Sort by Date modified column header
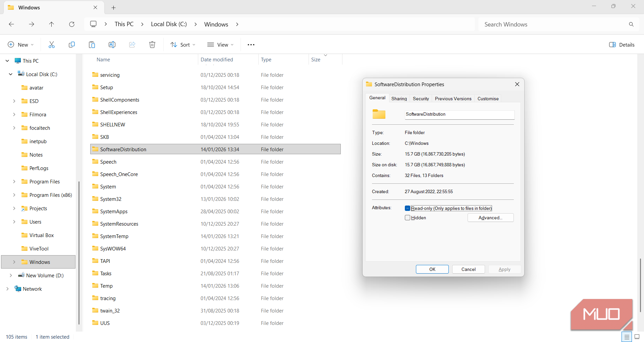 (228, 59)
